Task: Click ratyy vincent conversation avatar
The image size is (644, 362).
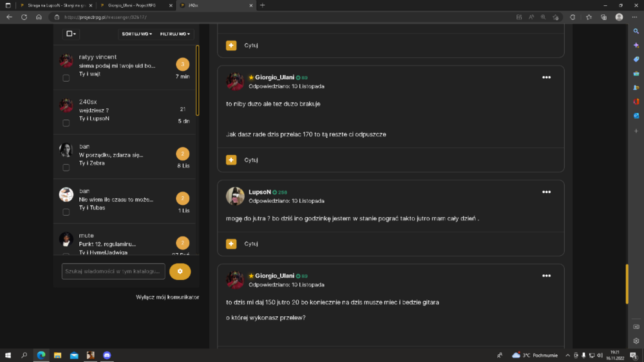Action: tap(66, 61)
